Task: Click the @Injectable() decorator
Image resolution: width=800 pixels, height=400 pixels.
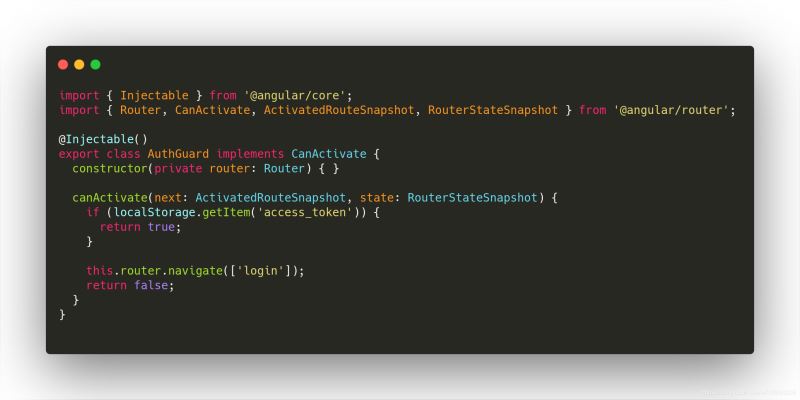Action: [x=103, y=139]
